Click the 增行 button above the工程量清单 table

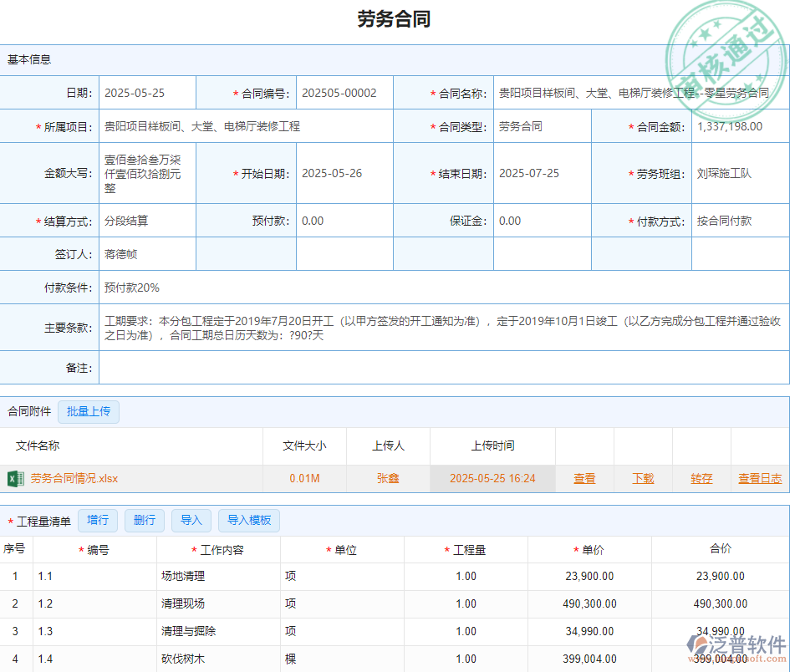click(98, 520)
